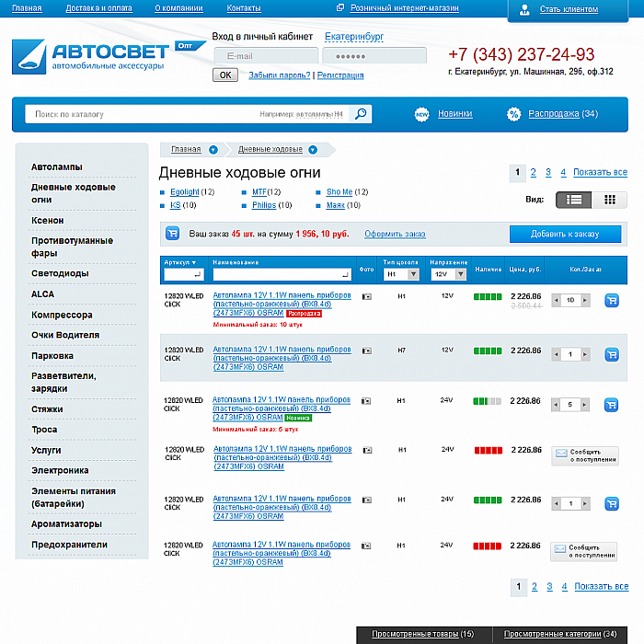Click the enter icon in Артикул filter field
644x644 pixels.
point(198,274)
